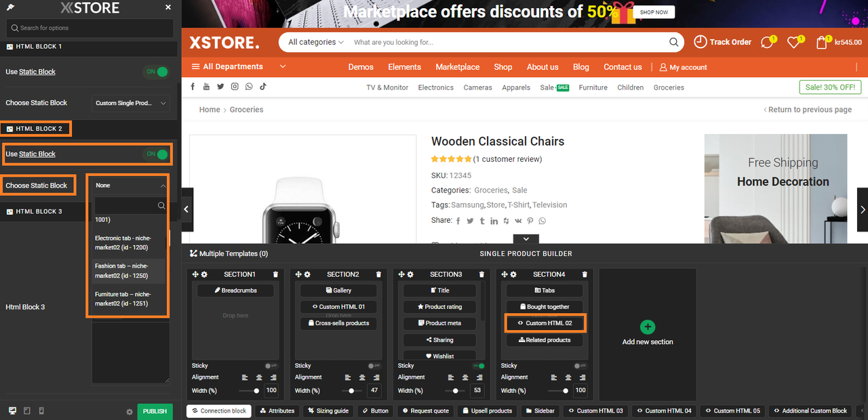Click the TikTok icon in top bar
The height and width of the screenshot is (420, 868).
(x=262, y=87)
